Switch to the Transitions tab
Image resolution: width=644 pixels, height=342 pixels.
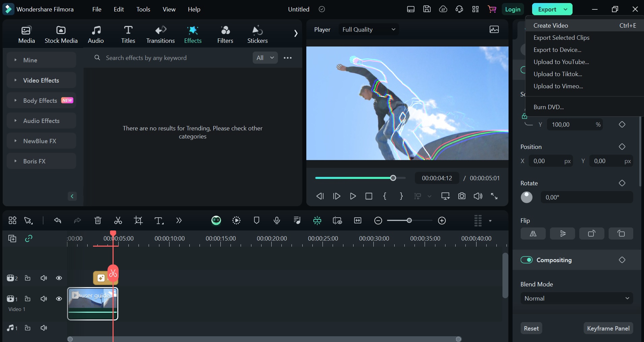[160, 34]
